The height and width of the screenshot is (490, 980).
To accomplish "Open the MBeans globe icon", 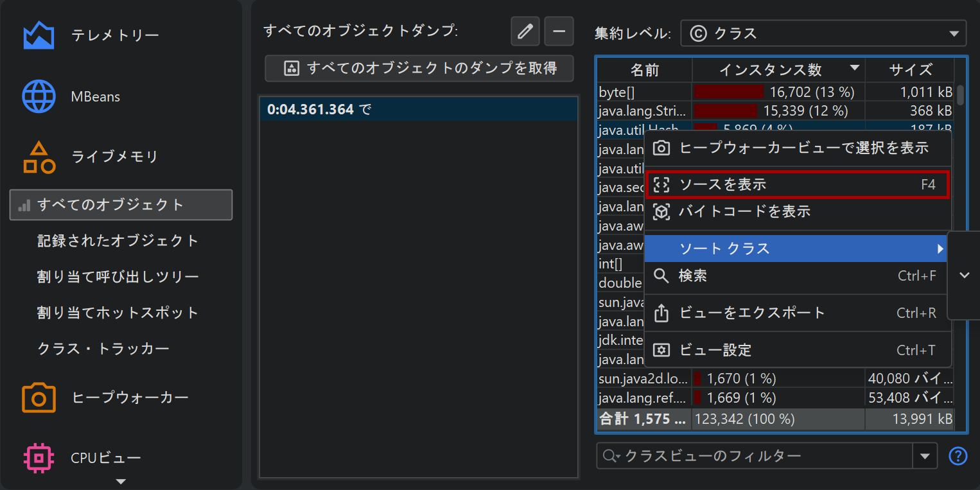I will [39, 97].
